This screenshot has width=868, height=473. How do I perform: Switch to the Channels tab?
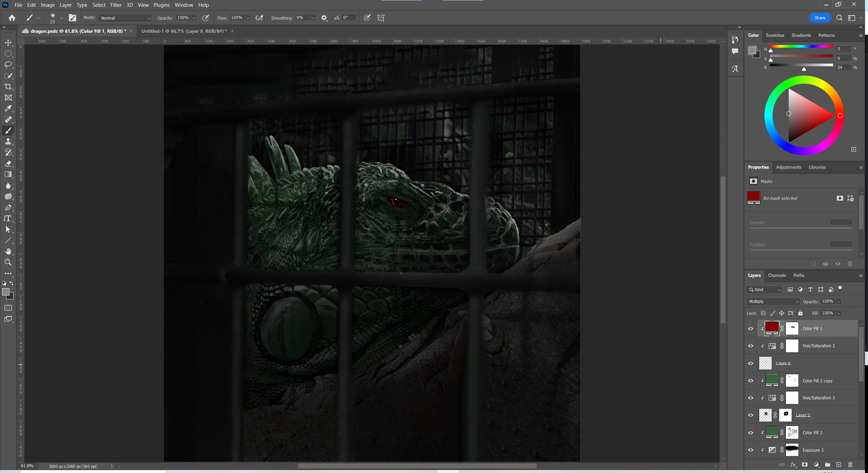777,275
